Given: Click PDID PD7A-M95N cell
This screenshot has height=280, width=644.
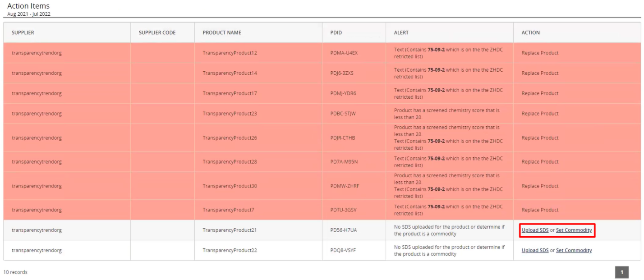Looking at the screenshot, I should 344,162.
